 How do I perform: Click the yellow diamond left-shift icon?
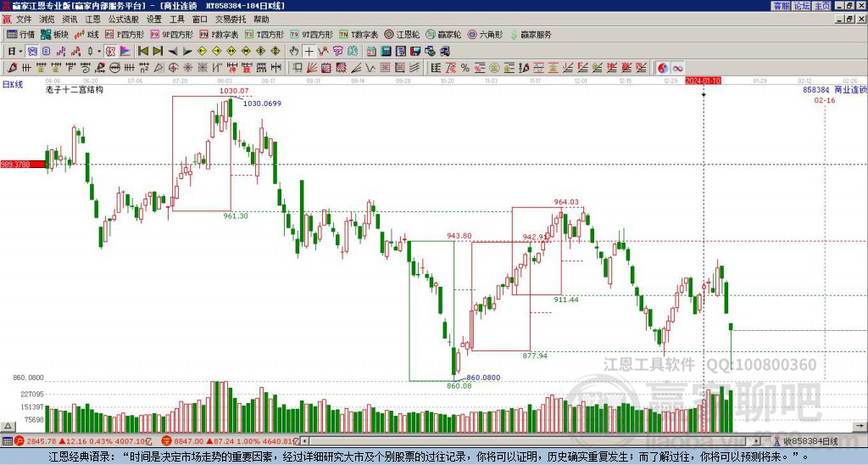(x=202, y=51)
